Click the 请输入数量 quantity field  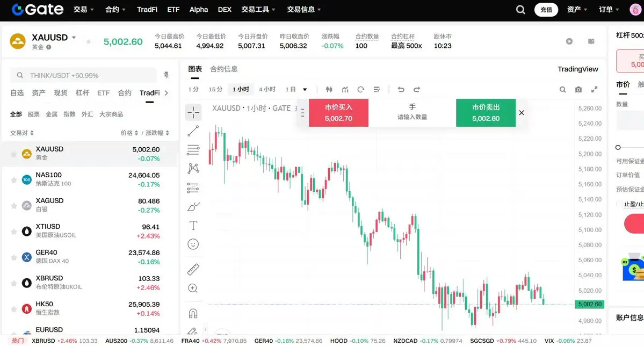(412, 117)
